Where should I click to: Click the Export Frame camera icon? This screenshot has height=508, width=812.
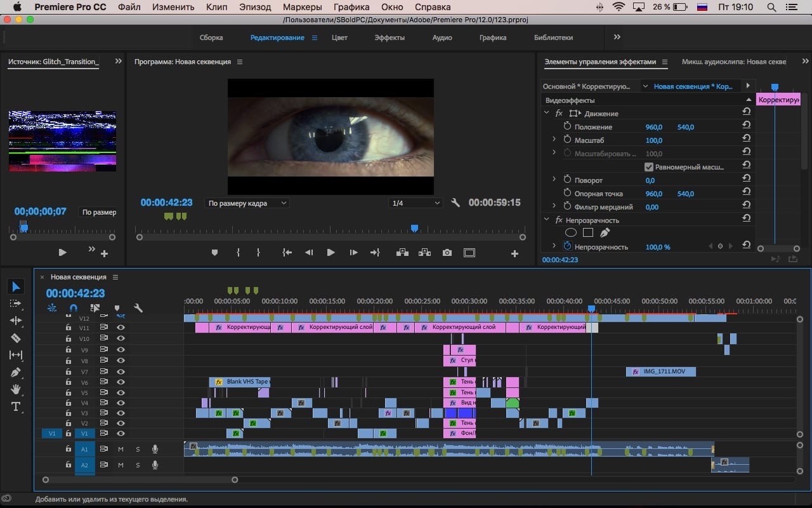447,253
